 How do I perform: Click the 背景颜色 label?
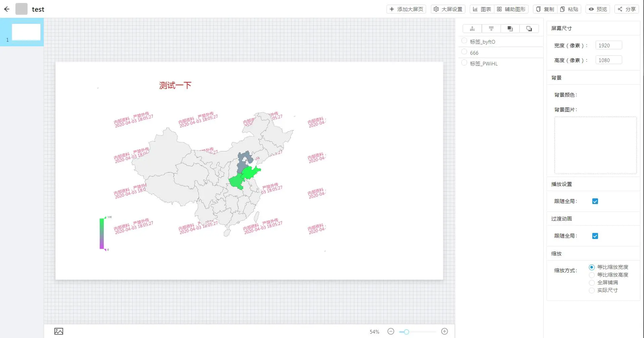point(565,95)
